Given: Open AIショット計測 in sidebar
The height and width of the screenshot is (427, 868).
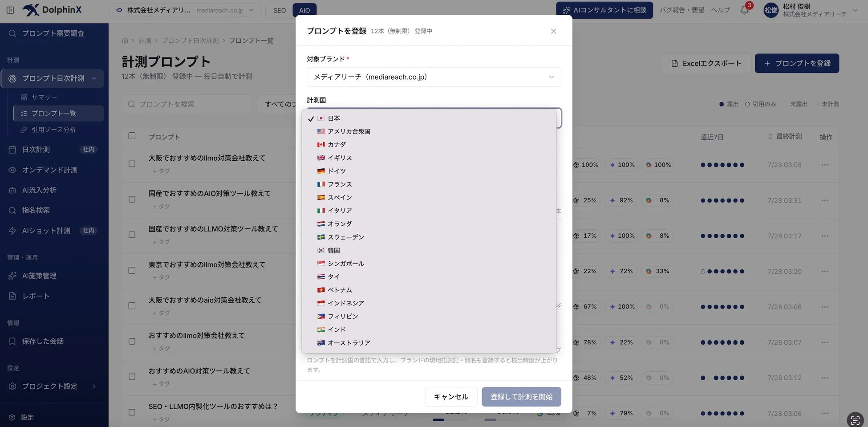Looking at the screenshot, I should [46, 231].
